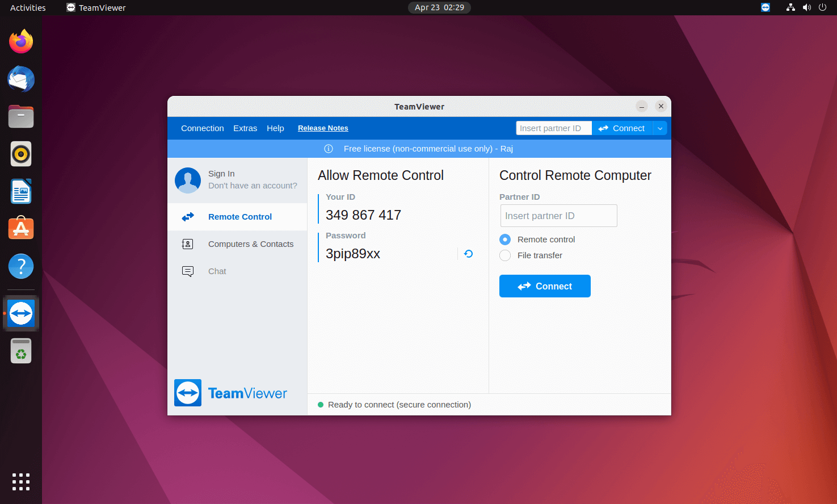This screenshot has width=837, height=504.
Task: Launch Thunderbird mail from the dock
Action: (x=21, y=79)
